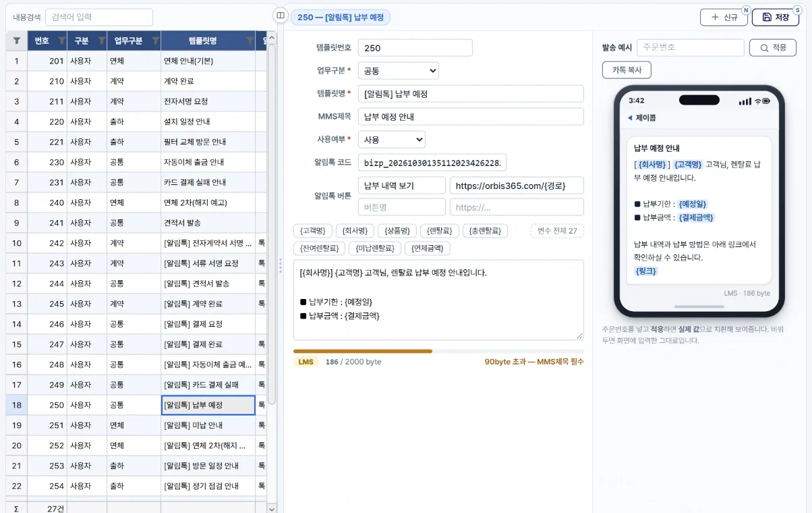Click the orbis365.com URL field
The height and width of the screenshot is (513, 812).
pos(517,186)
